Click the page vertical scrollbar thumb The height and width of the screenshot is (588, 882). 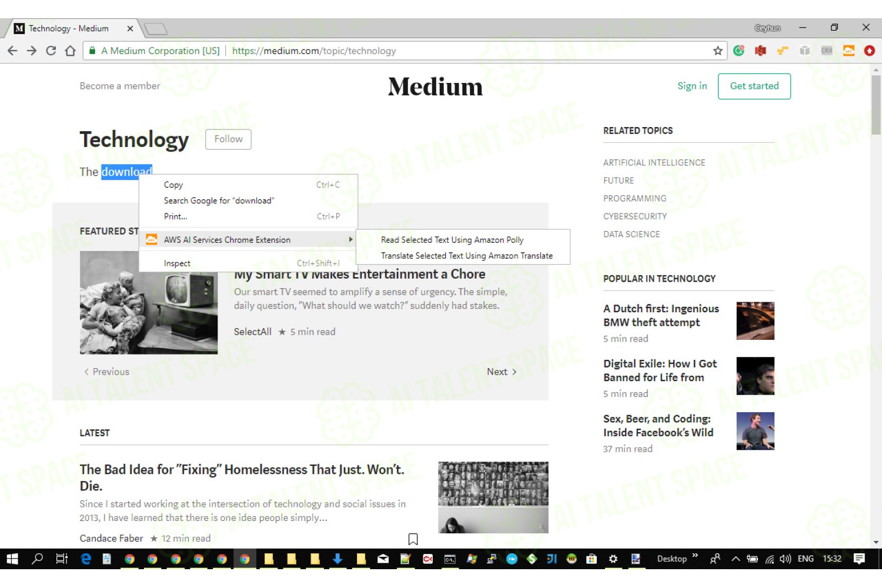point(876,105)
